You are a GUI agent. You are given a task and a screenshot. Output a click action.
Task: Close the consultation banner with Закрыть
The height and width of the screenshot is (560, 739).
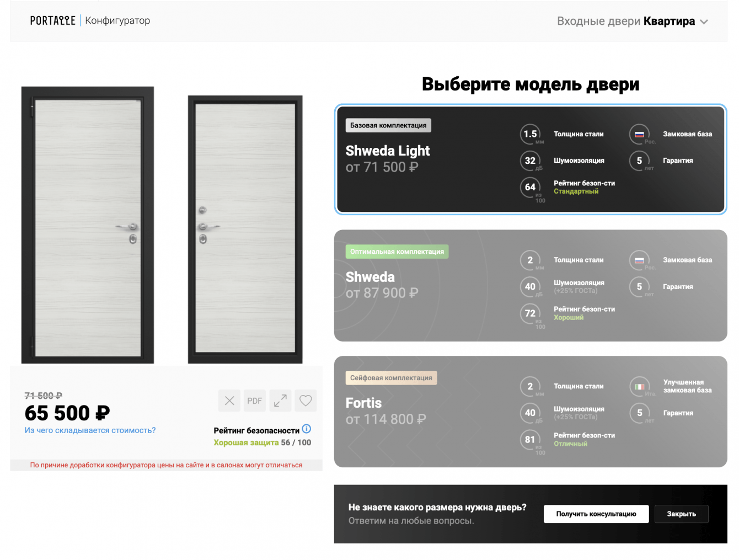[x=682, y=514]
